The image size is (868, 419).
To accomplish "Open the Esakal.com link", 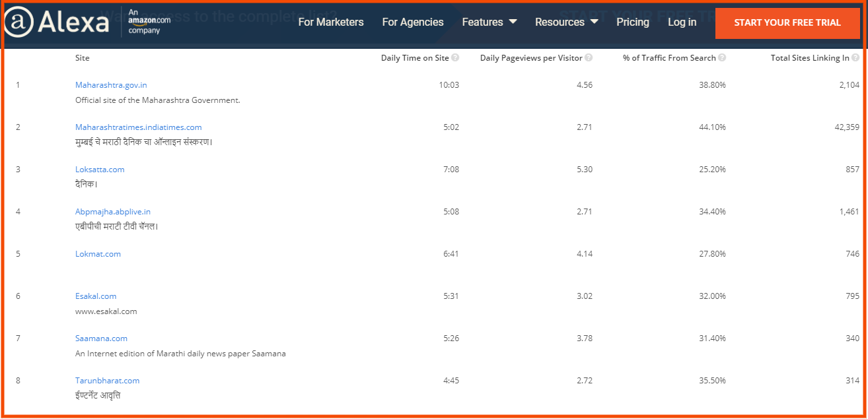I will 96,296.
